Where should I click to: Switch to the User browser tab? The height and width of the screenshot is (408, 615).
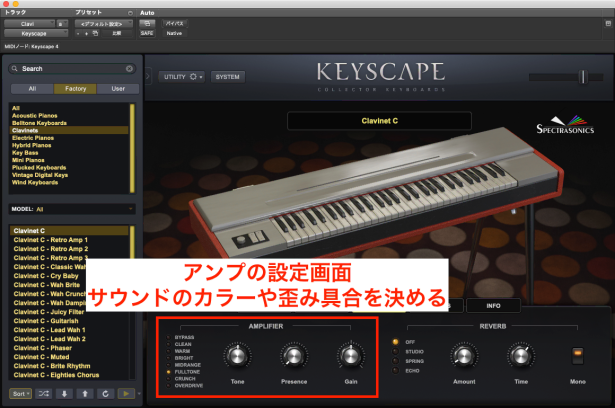coord(118,89)
